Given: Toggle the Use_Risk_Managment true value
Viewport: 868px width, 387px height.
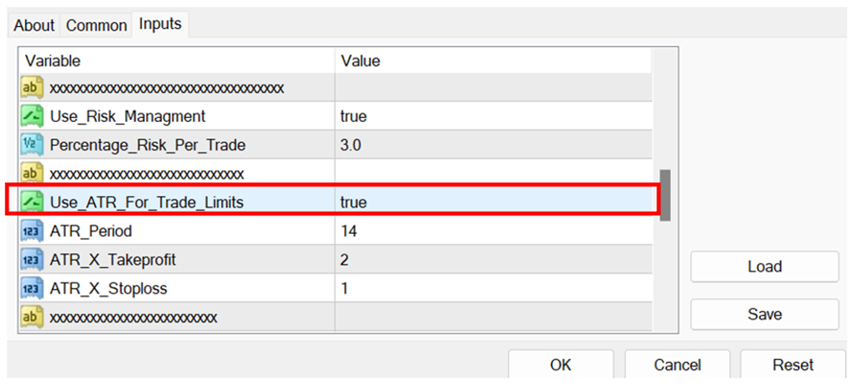Looking at the screenshot, I should (x=353, y=117).
